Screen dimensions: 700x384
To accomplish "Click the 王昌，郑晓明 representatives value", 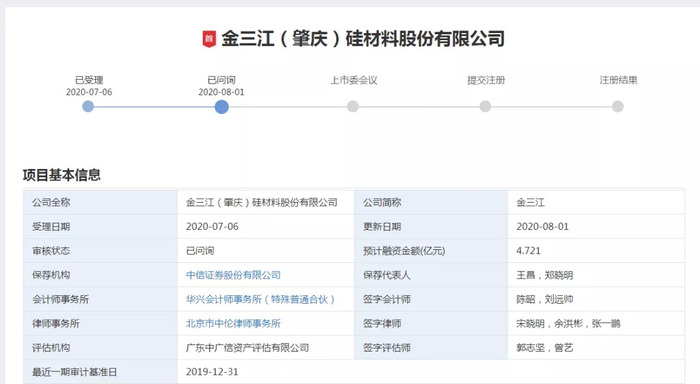I will (545, 275).
